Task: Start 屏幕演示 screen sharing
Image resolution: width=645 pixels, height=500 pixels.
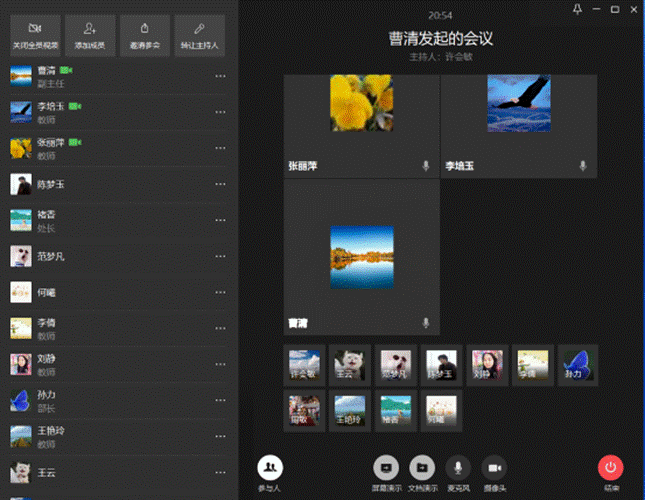Action: click(x=386, y=467)
